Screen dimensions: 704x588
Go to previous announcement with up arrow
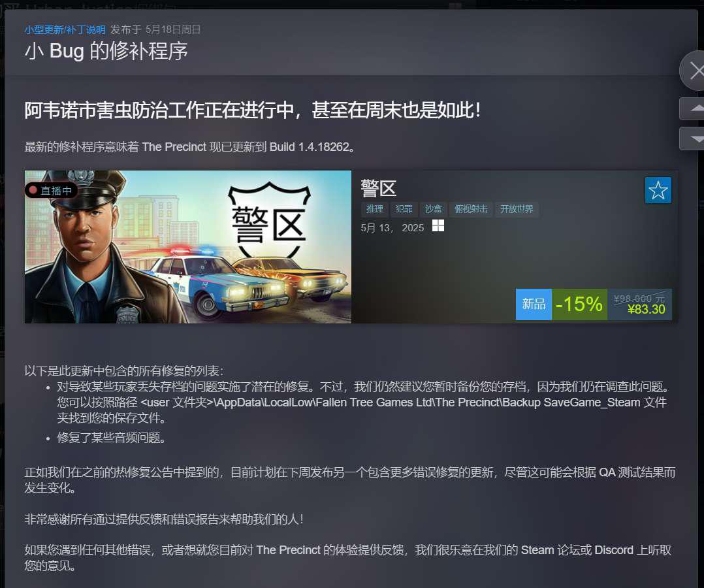click(x=693, y=108)
